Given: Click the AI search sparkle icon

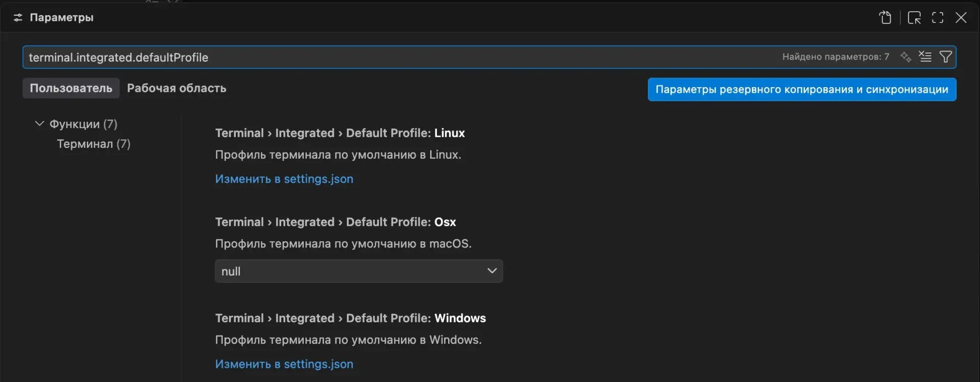Looking at the screenshot, I should [905, 57].
